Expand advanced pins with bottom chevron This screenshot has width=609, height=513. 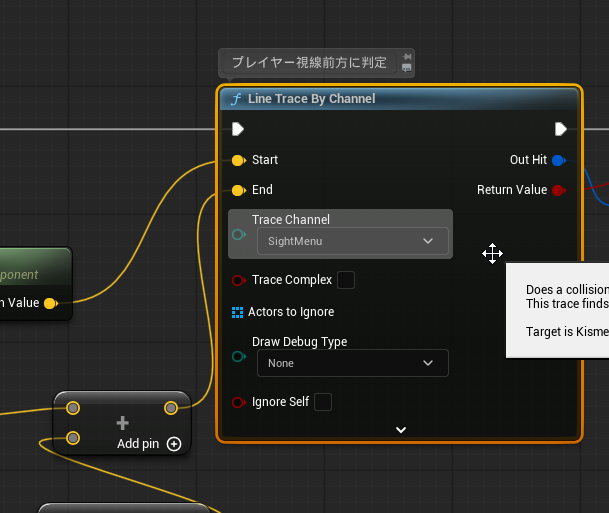click(401, 430)
